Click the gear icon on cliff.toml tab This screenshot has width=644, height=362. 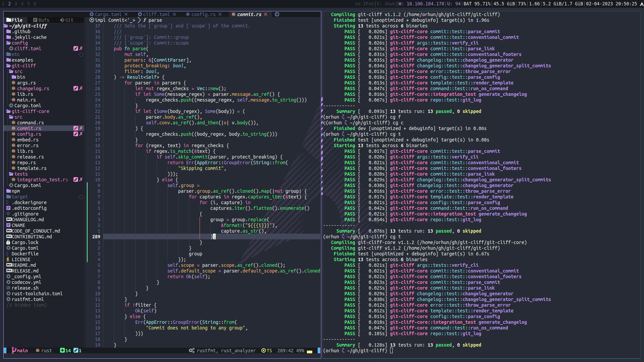click(140, 14)
